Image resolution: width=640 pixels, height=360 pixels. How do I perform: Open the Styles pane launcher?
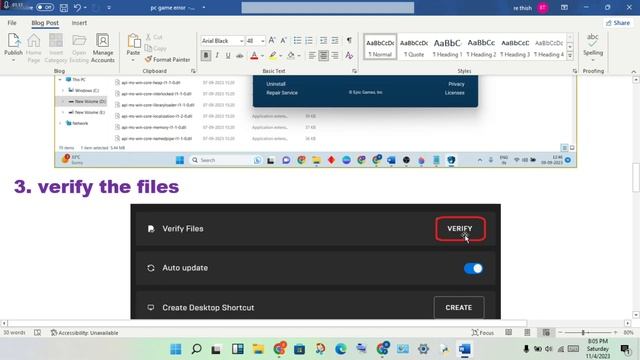point(575,71)
